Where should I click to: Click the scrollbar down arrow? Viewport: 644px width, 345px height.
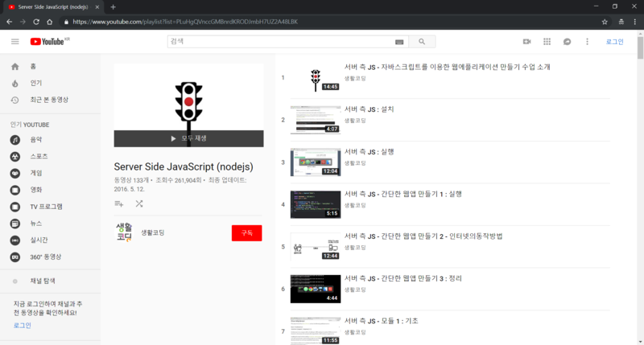coord(640,342)
